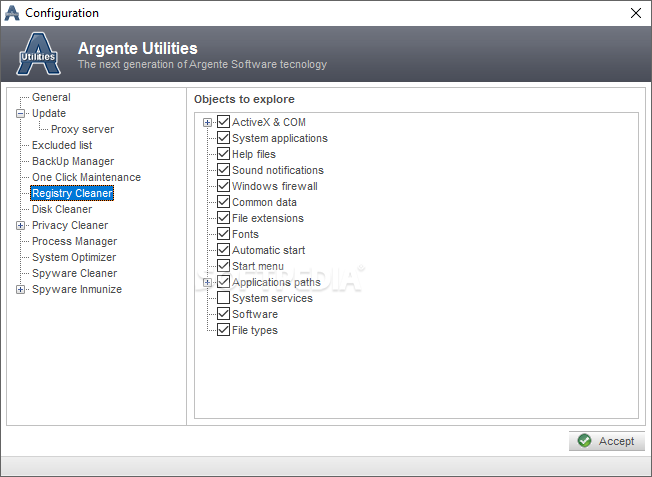The height and width of the screenshot is (477, 652).
Task: Click the System applications label
Action: pos(280,138)
